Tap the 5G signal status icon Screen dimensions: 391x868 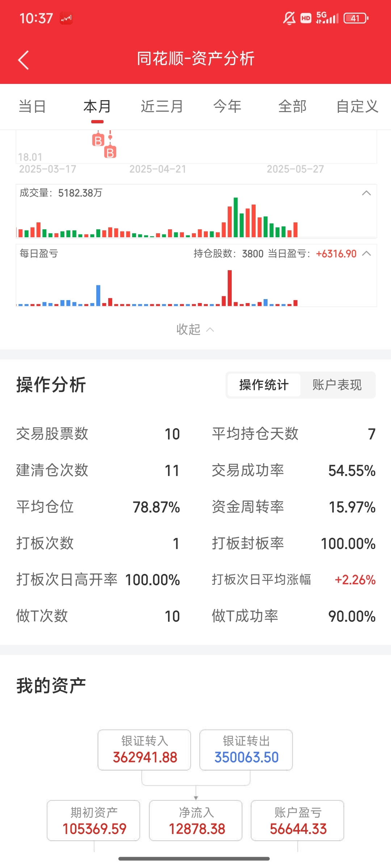coord(327,18)
